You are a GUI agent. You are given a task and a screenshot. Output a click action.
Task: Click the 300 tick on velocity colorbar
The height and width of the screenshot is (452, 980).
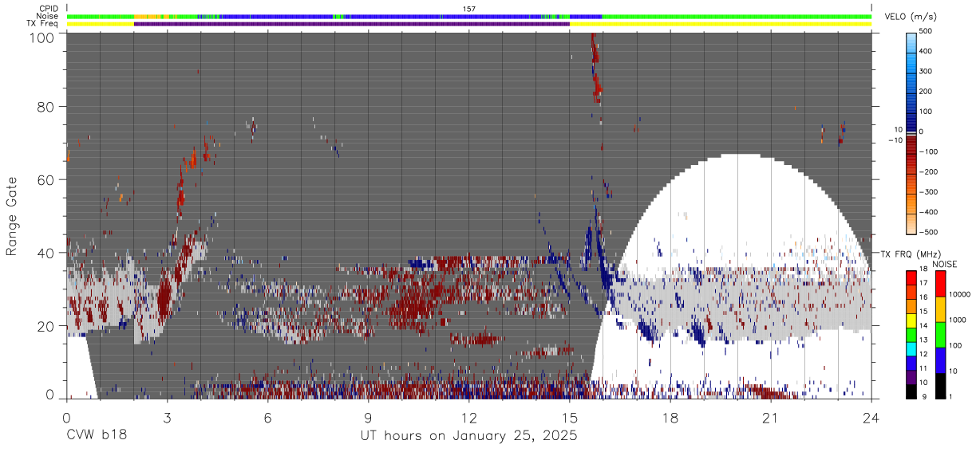click(926, 71)
